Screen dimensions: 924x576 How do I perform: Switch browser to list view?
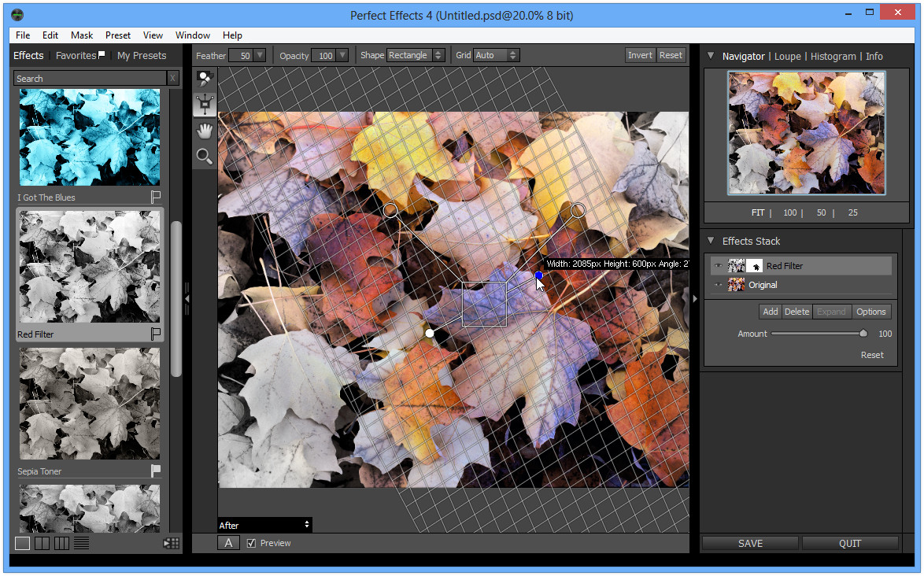(81, 543)
